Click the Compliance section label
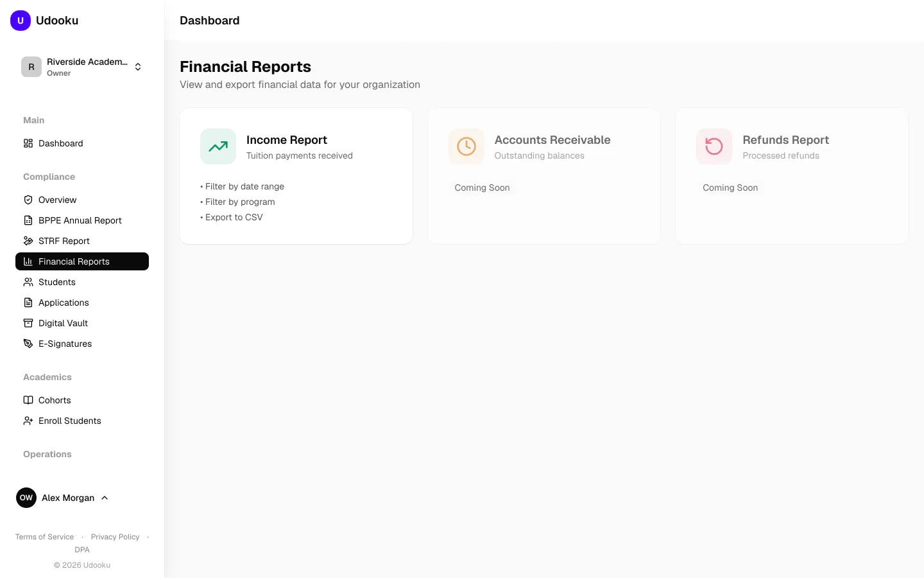The width and height of the screenshot is (924, 578). click(49, 177)
